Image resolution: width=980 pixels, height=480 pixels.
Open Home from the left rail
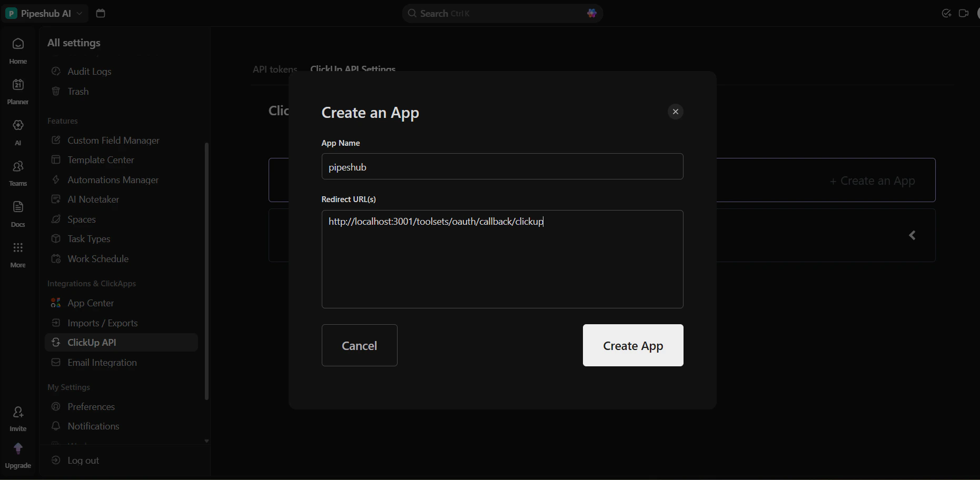pyautogui.click(x=17, y=48)
